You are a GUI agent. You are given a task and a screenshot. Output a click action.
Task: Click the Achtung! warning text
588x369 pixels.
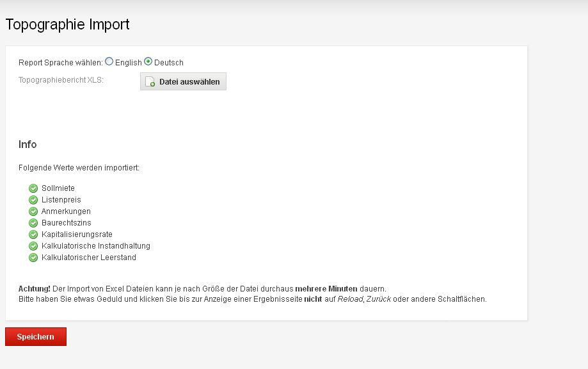click(x=35, y=289)
